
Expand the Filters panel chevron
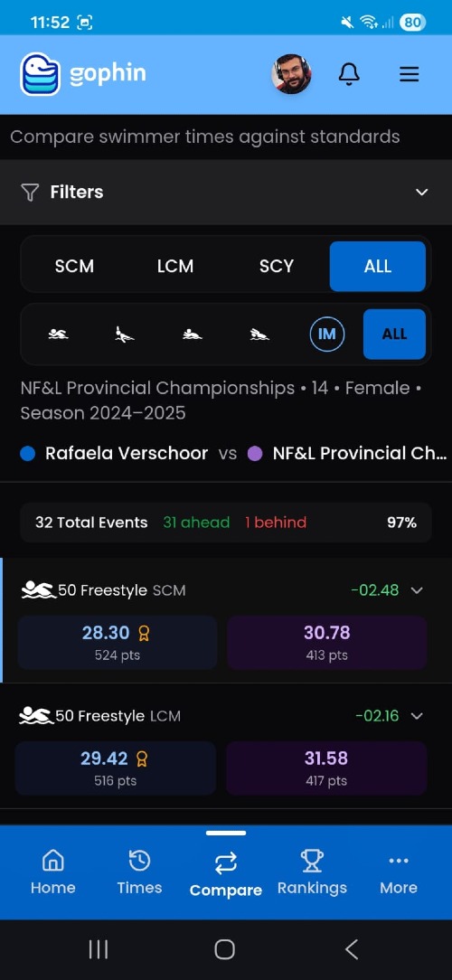click(x=422, y=192)
